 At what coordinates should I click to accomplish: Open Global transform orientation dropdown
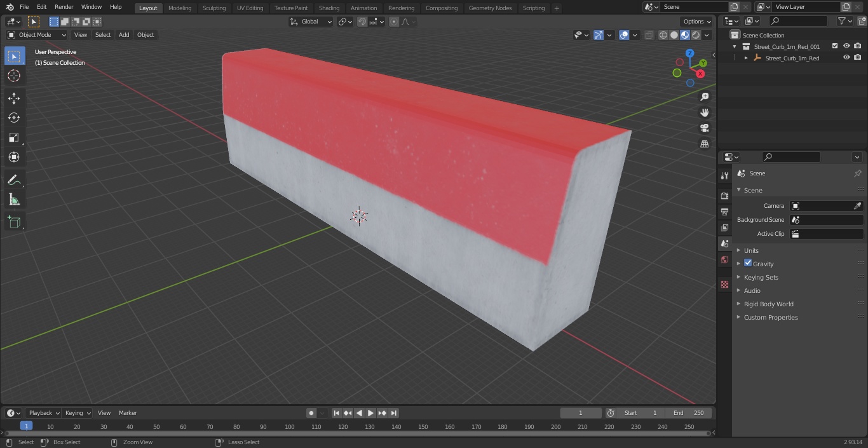point(311,22)
